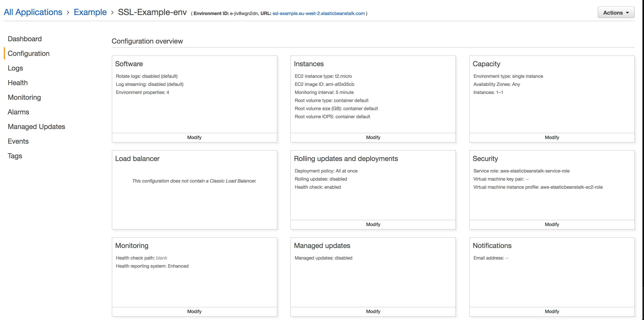Screen dimensions: 644x320
Task: Click the no Classic Load Balancer message
Action: 194,181
